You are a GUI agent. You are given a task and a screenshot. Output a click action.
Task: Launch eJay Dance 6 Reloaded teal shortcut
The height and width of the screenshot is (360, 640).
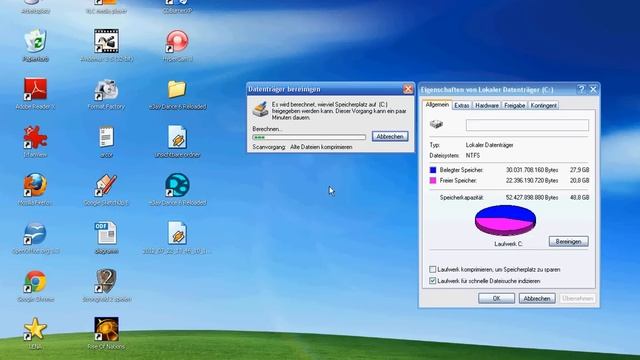[x=177, y=185]
